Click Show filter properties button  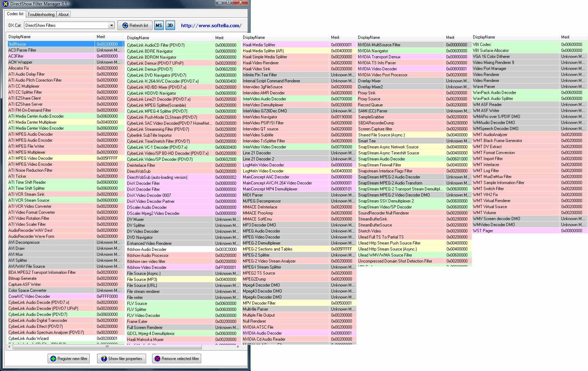click(121, 359)
